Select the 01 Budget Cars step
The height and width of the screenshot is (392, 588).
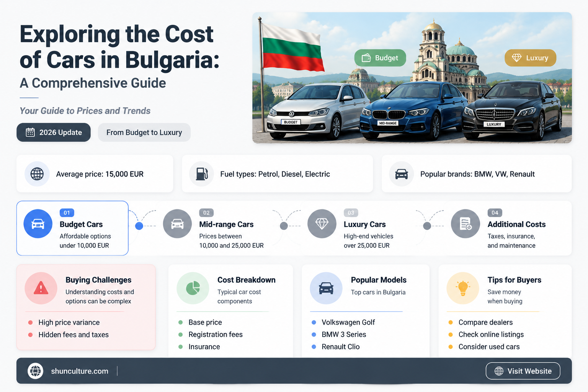[x=72, y=228]
